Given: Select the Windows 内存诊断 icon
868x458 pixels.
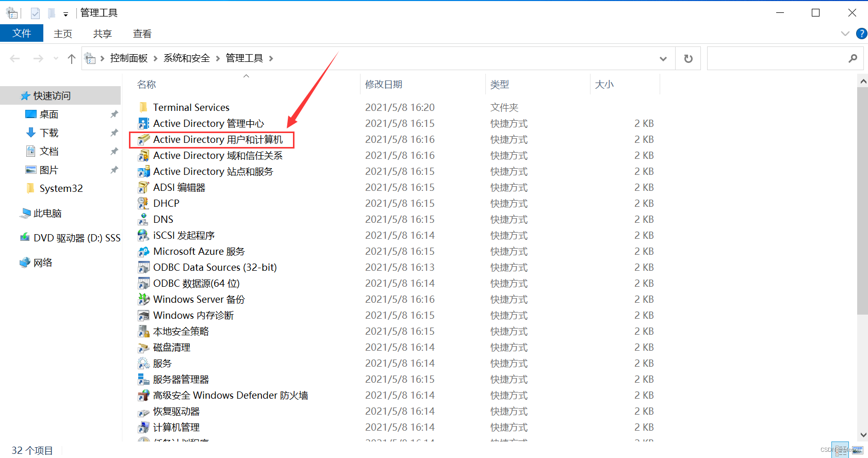Looking at the screenshot, I should (143, 315).
